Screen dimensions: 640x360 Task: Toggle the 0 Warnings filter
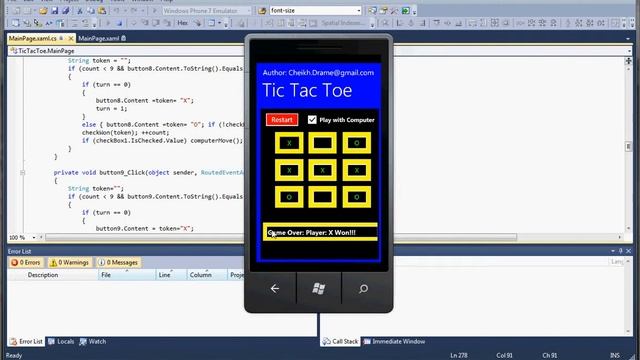[70, 262]
